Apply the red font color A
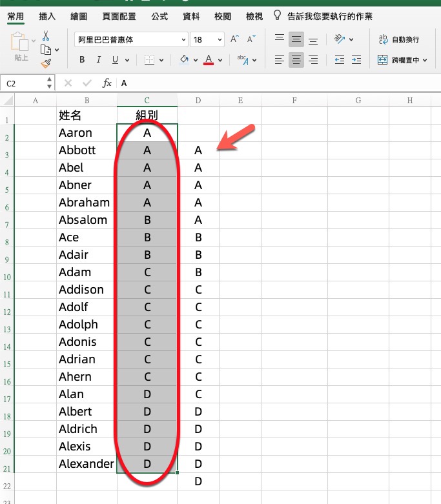The height and width of the screenshot is (504, 441). click(209, 59)
